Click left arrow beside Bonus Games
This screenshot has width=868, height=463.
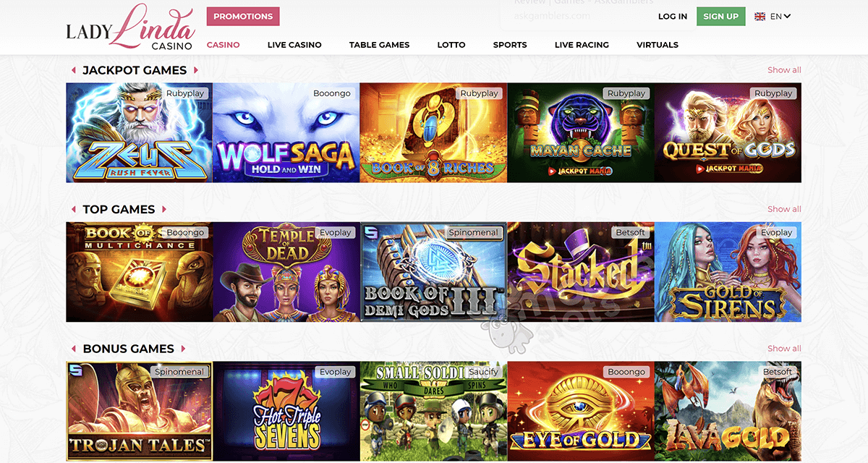74,349
